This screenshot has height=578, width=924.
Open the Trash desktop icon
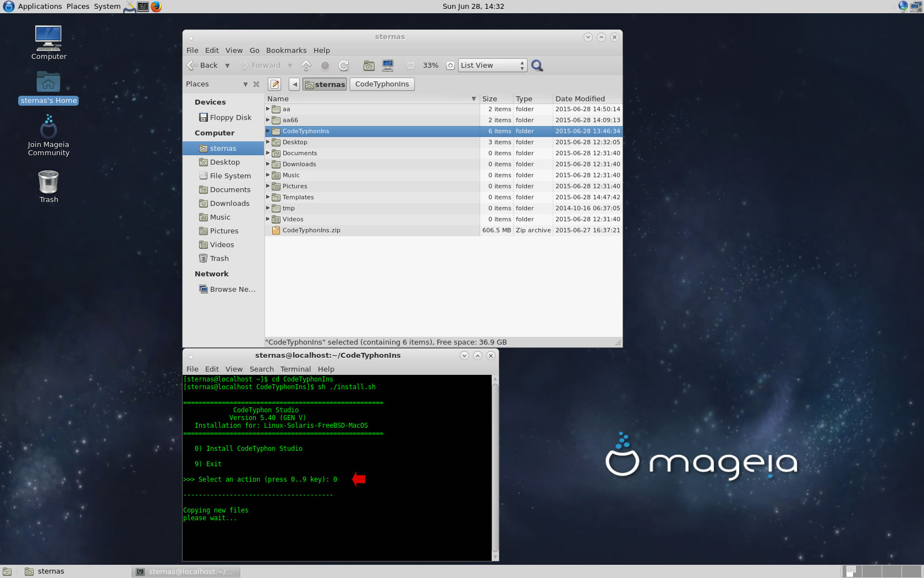point(48,187)
